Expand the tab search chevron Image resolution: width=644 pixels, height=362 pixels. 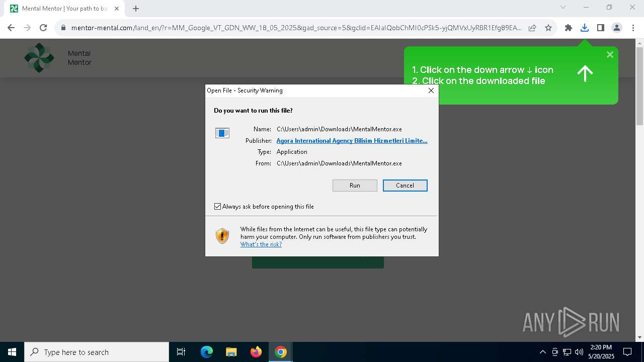(563, 7)
